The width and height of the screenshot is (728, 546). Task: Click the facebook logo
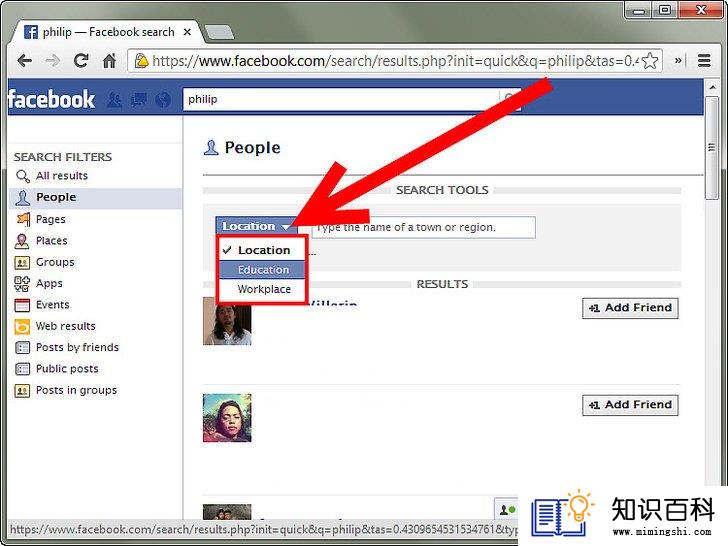(x=51, y=99)
